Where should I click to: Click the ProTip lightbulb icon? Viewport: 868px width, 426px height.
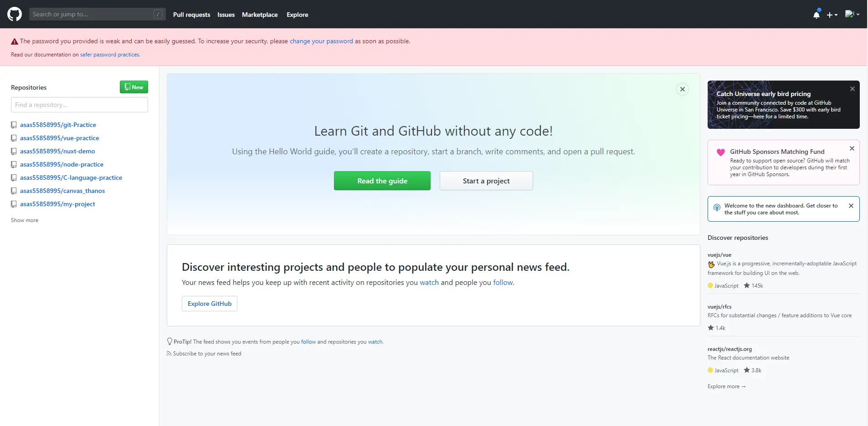click(x=169, y=341)
